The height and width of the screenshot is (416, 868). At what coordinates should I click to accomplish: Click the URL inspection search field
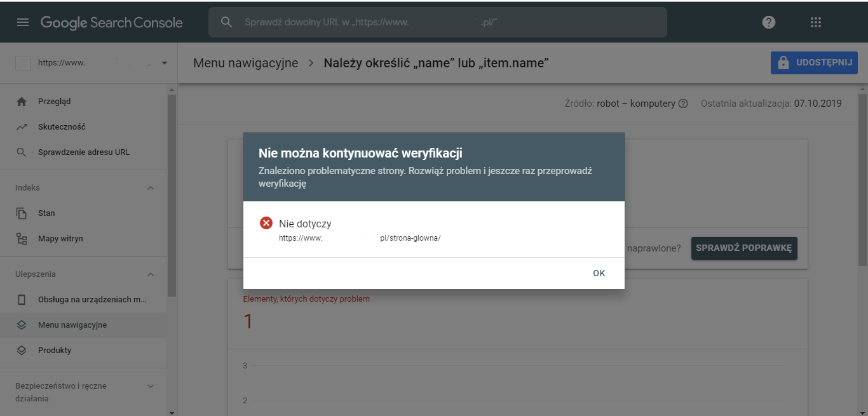[x=438, y=22]
